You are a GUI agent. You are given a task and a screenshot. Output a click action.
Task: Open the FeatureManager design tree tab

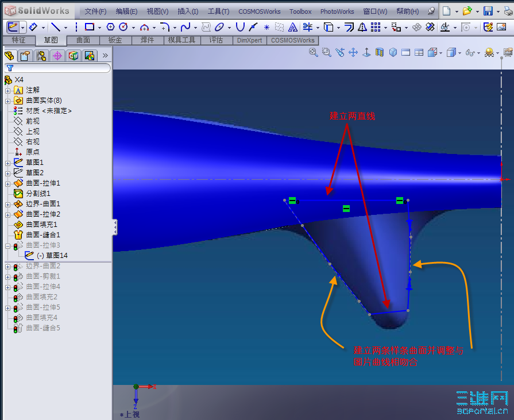tap(10, 56)
